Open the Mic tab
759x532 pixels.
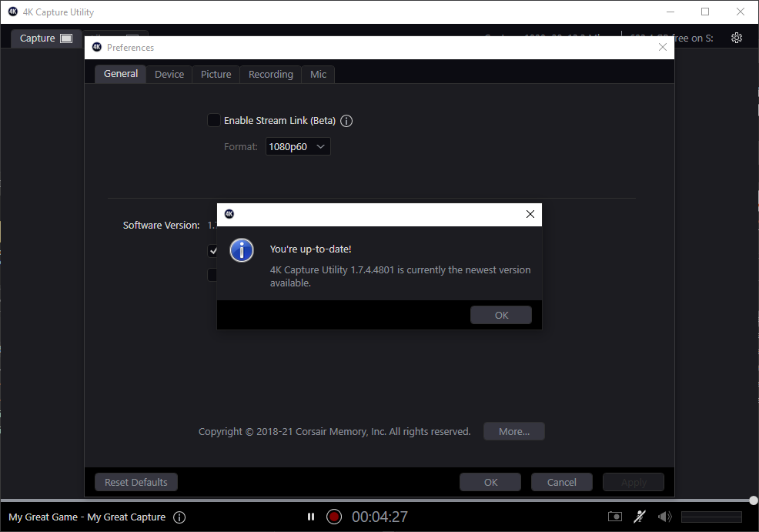(318, 74)
